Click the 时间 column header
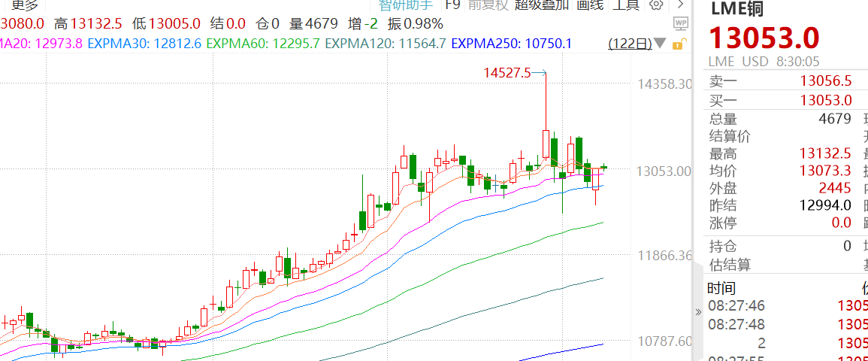The height and width of the screenshot is (361, 868). coord(723,288)
